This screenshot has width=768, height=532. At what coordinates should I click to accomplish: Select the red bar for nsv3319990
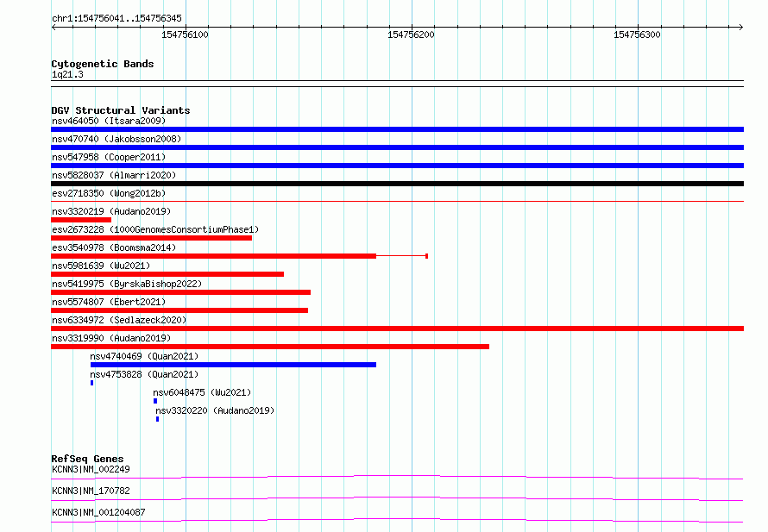pos(270,347)
